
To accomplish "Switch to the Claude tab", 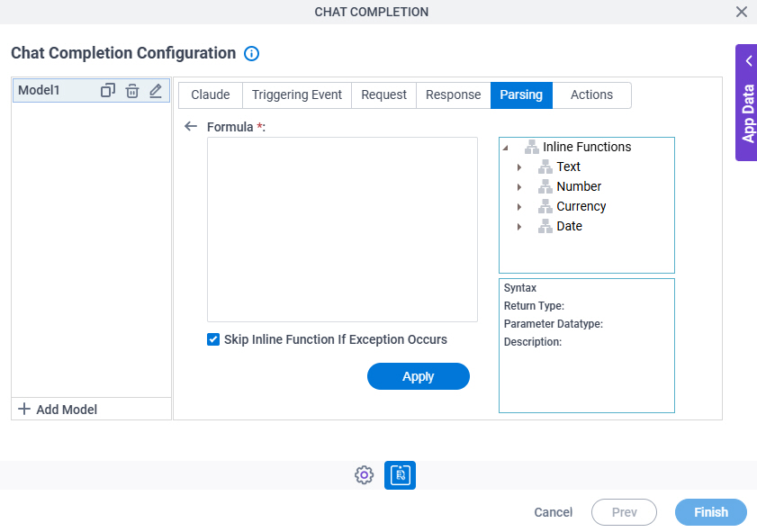I will click(211, 95).
